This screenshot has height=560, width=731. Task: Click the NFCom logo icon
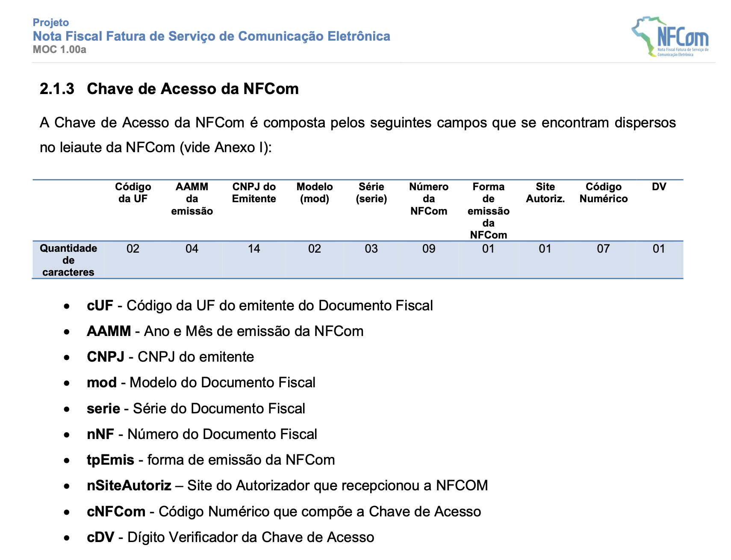(x=670, y=37)
